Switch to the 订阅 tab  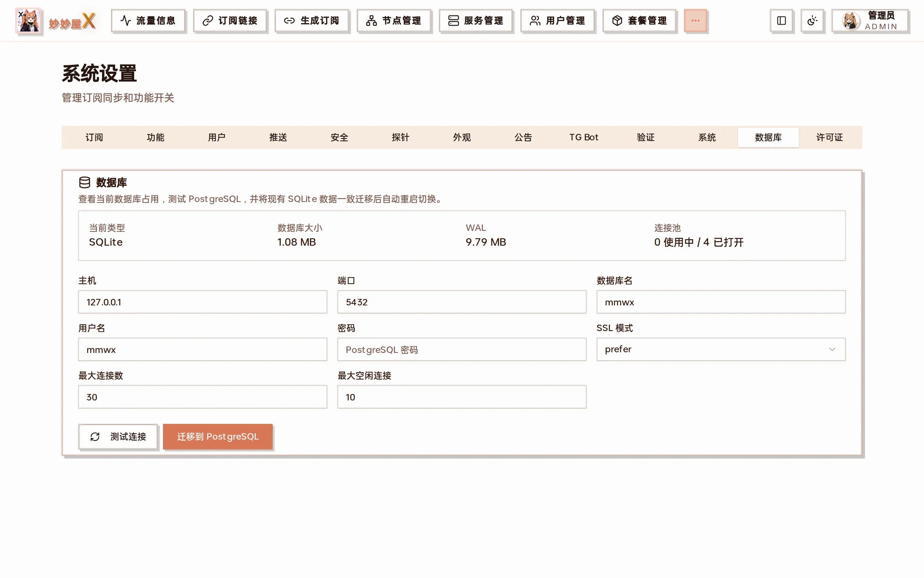click(94, 137)
